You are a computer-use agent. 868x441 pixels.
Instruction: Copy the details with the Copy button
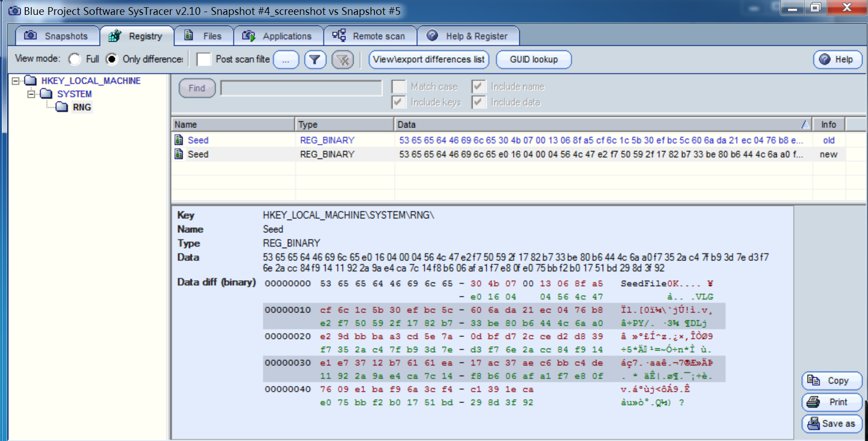pos(832,380)
